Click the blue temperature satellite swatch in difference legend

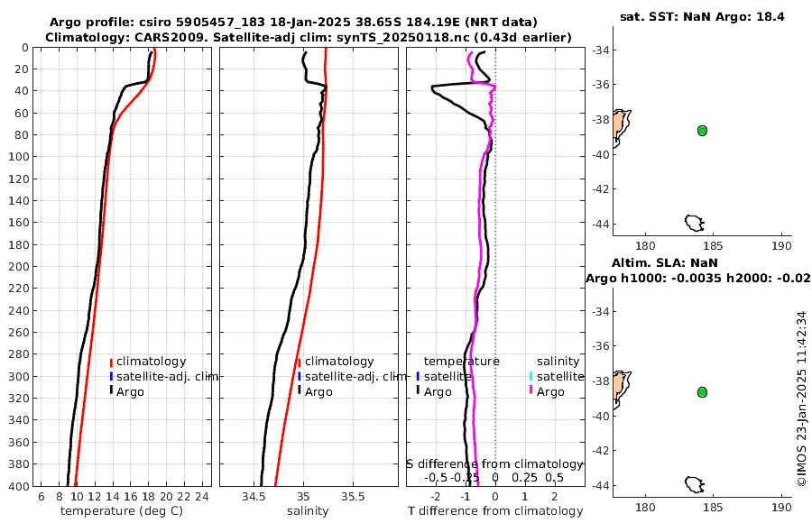[x=418, y=376]
